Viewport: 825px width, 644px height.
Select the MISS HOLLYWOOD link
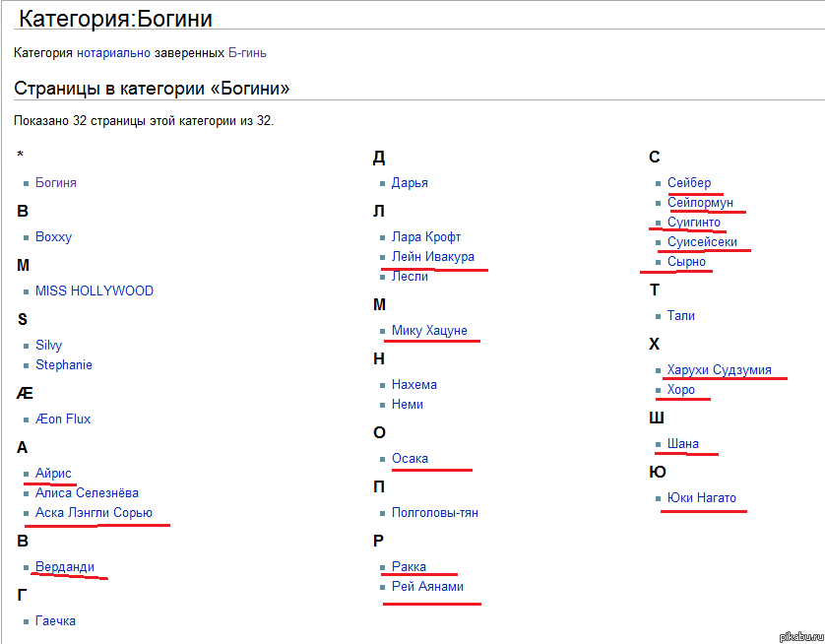pyautogui.click(x=94, y=290)
